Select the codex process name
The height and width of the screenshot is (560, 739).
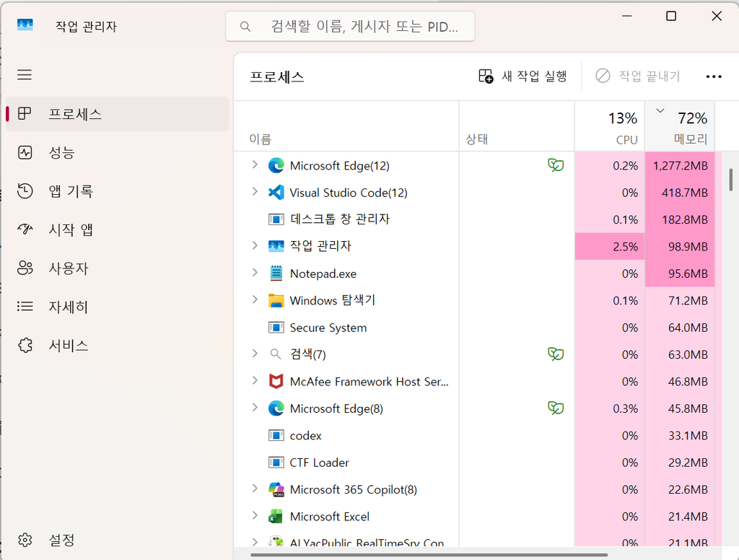[x=305, y=436]
